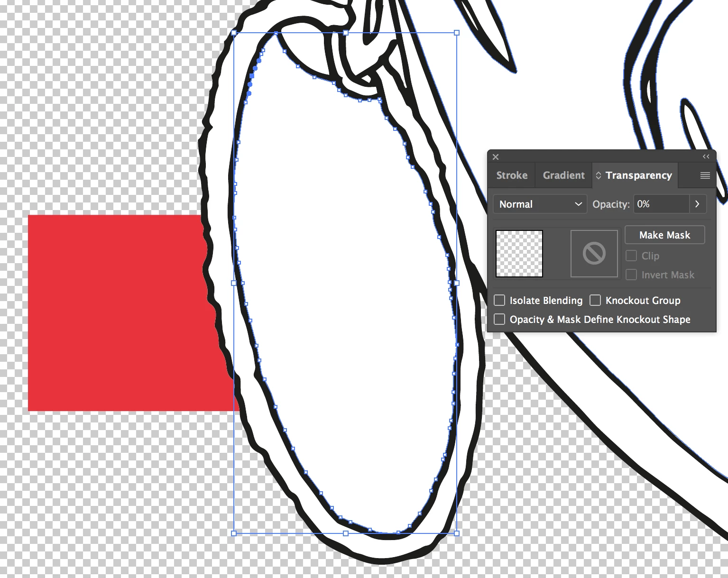Select the artwork thumbnail in Transparency panel

coord(519,254)
